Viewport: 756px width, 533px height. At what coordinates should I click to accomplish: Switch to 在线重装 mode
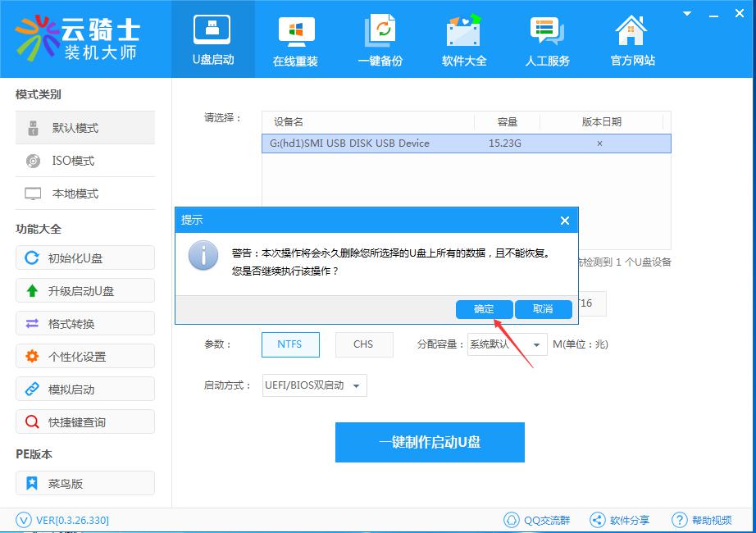click(296, 39)
